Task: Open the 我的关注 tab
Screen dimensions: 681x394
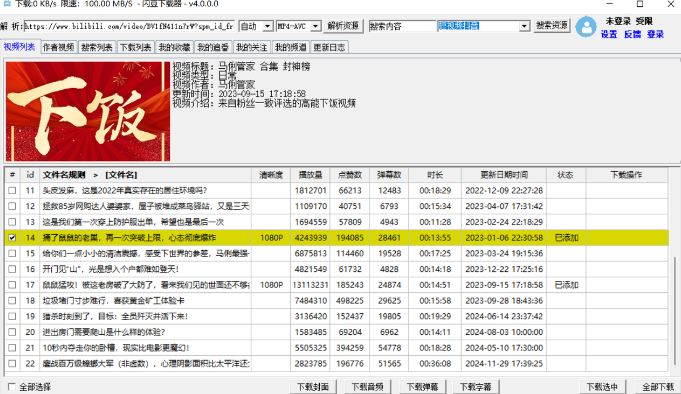Action: click(x=251, y=47)
